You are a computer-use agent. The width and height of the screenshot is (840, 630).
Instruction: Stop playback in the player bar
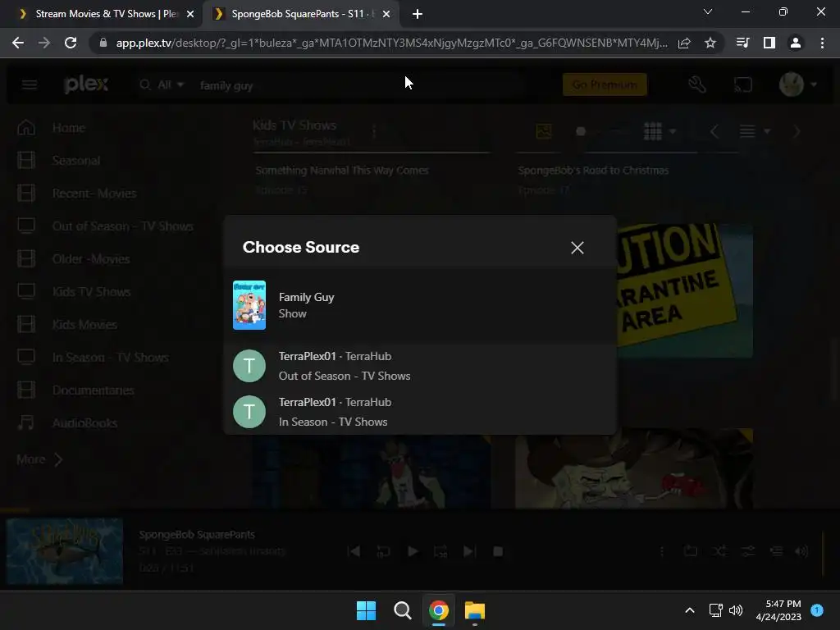[498, 551]
